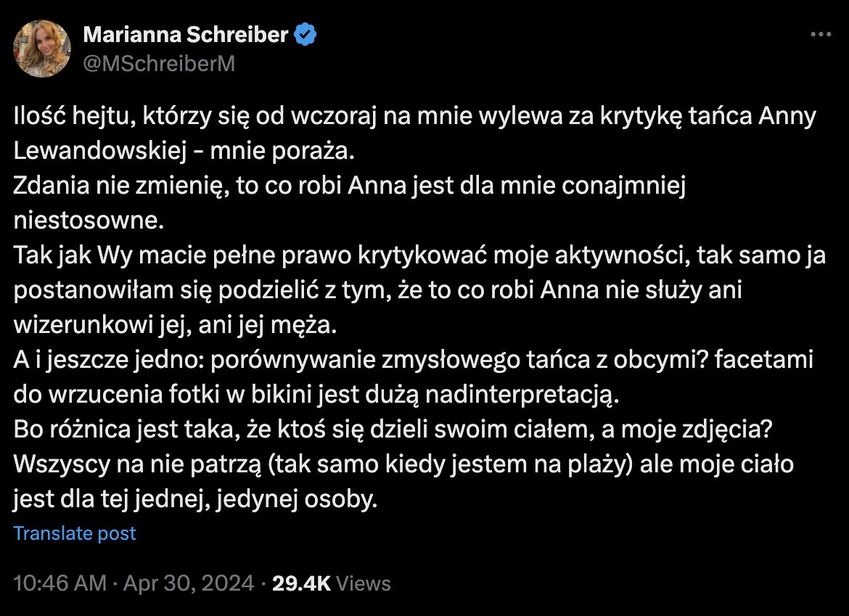
Task: Open the Marianna Schreiber display name link
Action: point(186,34)
